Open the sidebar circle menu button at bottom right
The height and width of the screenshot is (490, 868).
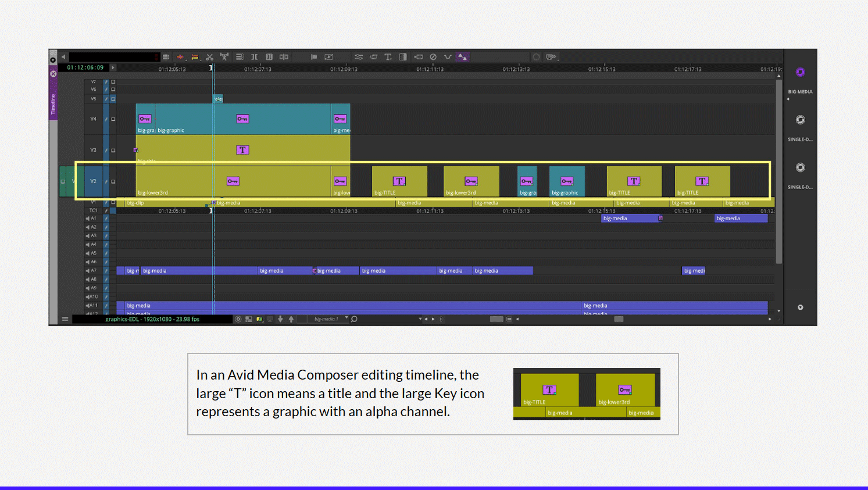click(x=801, y=307)
